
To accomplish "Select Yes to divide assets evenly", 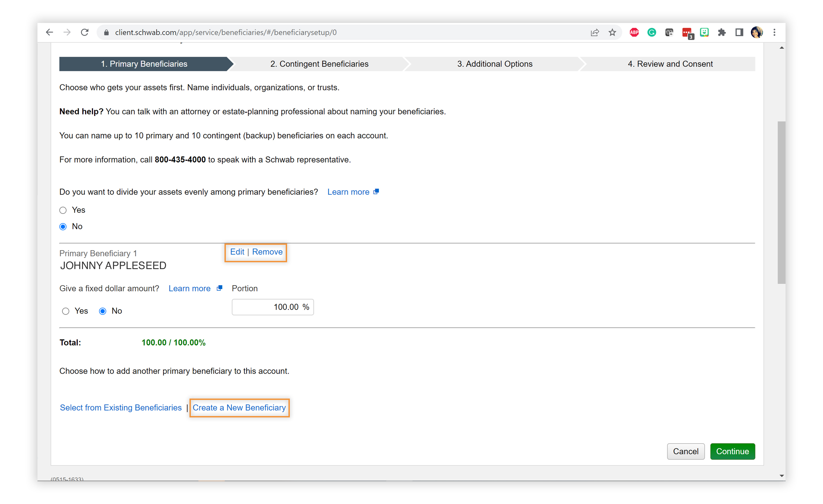I will (63, 210).
